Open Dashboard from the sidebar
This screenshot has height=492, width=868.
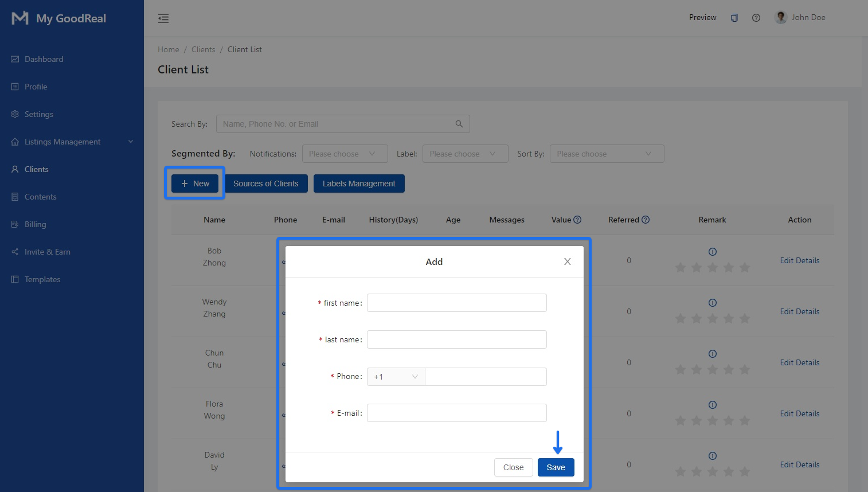click(x=44, y=59)
